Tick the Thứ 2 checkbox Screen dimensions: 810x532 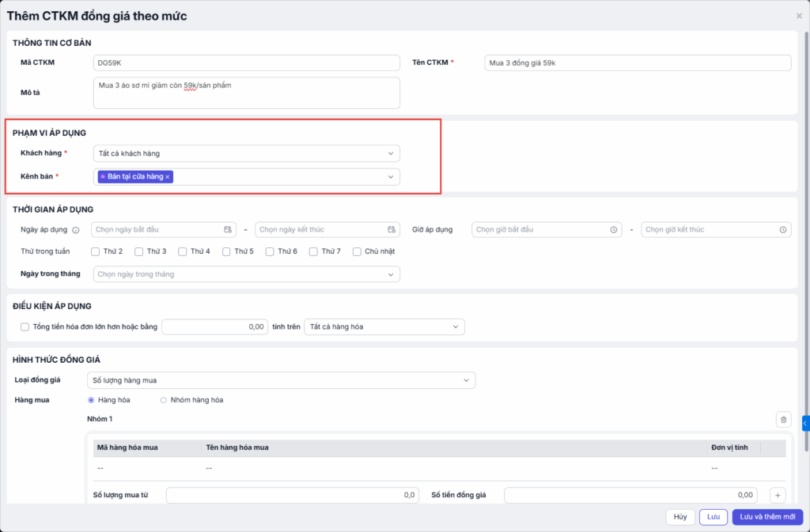(x=96, y=251)
